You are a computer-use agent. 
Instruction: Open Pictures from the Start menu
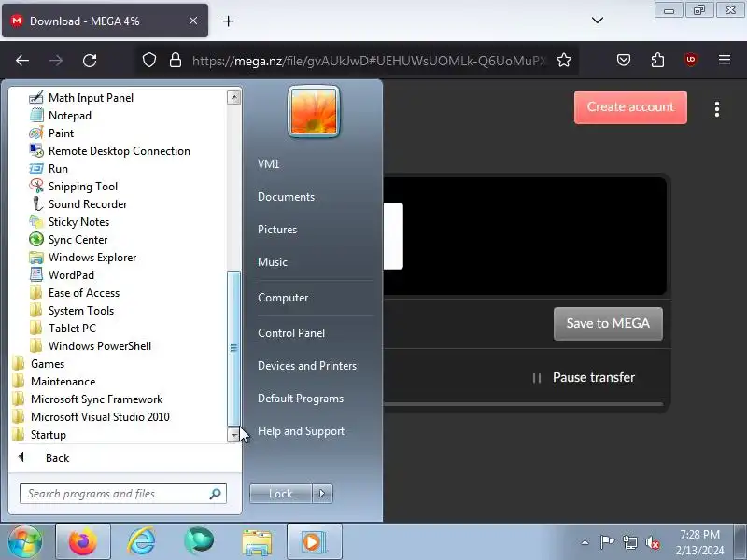coord(277,229)
